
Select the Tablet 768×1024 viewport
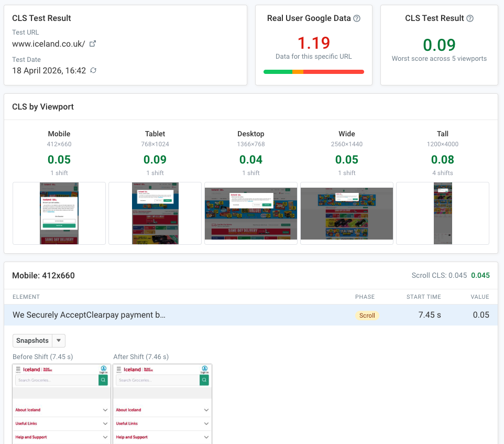[x=155, y=153]
